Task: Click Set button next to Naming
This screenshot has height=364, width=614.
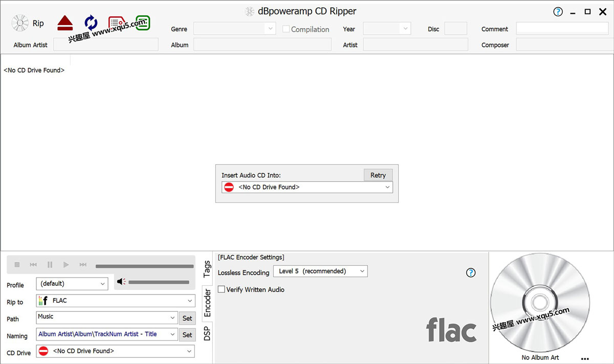Action: [x=187, y=335]
